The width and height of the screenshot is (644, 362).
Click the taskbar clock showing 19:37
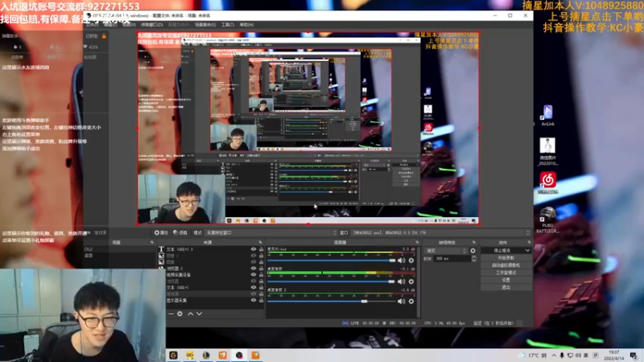[x=614, y=356]
